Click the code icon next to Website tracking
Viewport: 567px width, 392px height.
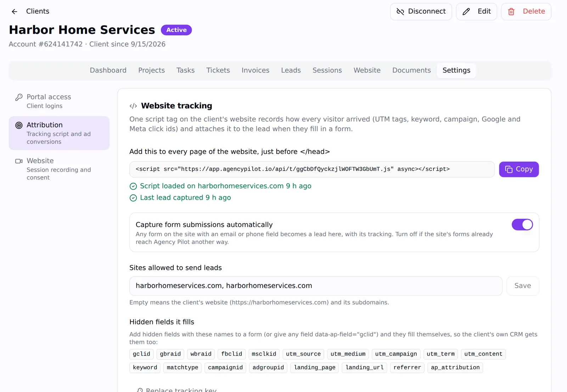133,106
